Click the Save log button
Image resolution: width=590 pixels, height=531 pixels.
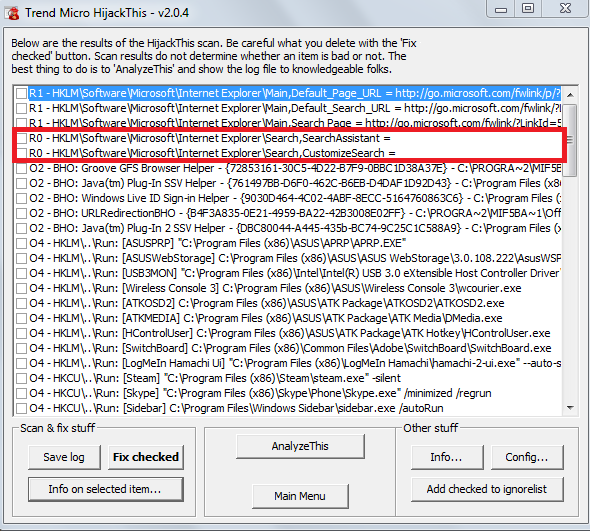[64, 457]
